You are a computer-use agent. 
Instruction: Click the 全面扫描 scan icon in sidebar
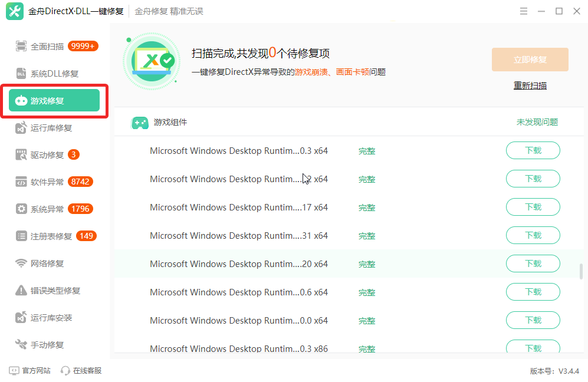click(21, 46)
